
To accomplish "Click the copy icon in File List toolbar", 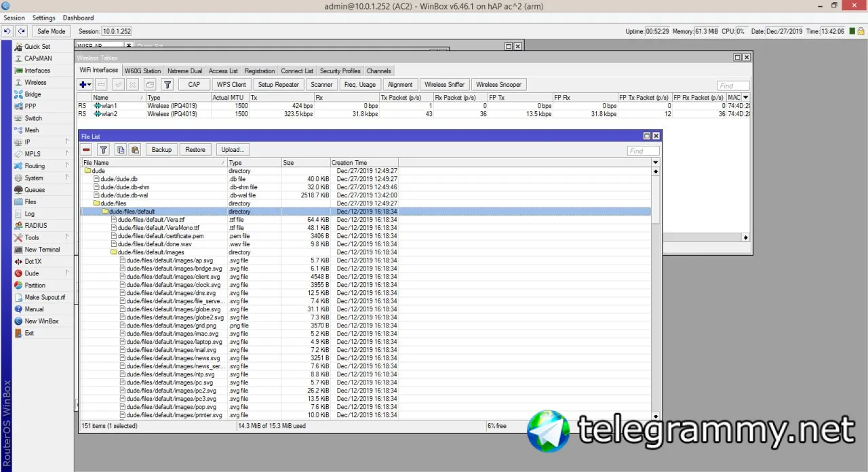I will [120, 149].
